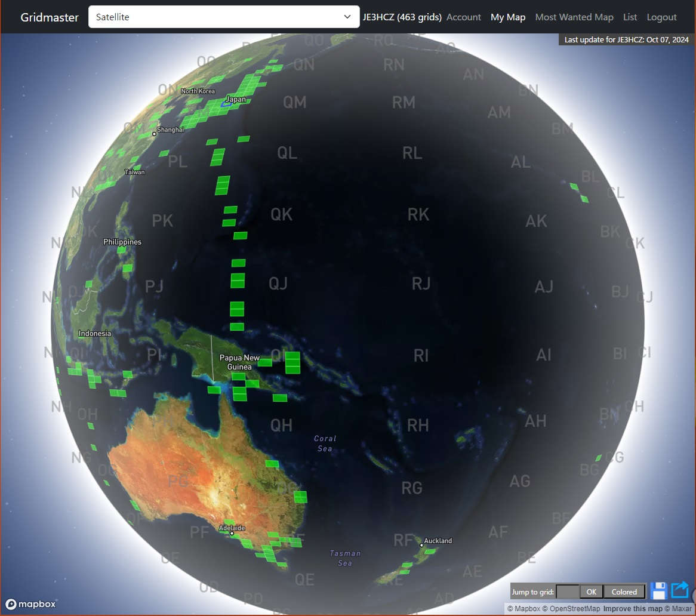Click the Auckland city marker
Screen dimensions: 696x616
(422, 545)
